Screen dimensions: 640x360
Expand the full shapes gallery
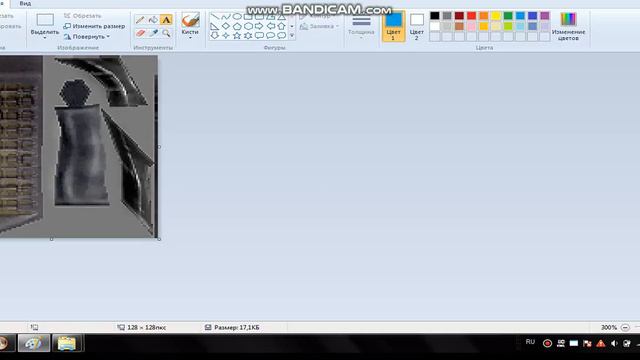pyautogui.click(x=292, y=36)
